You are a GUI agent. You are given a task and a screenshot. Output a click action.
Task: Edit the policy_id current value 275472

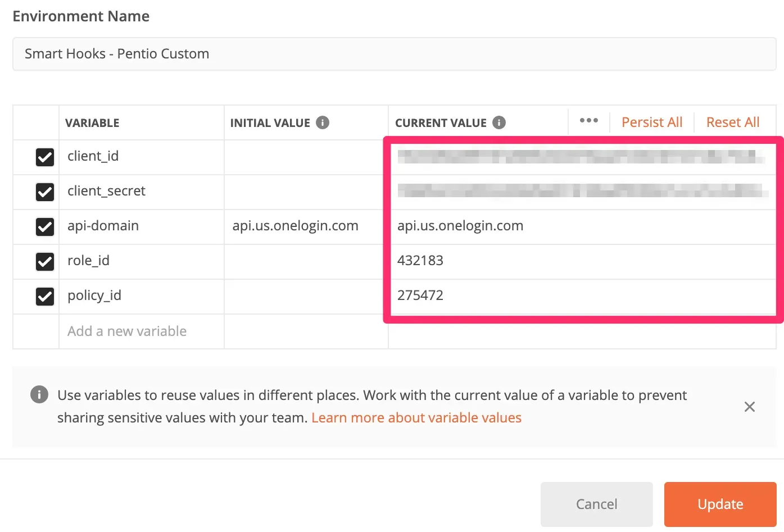click(420, 295)
